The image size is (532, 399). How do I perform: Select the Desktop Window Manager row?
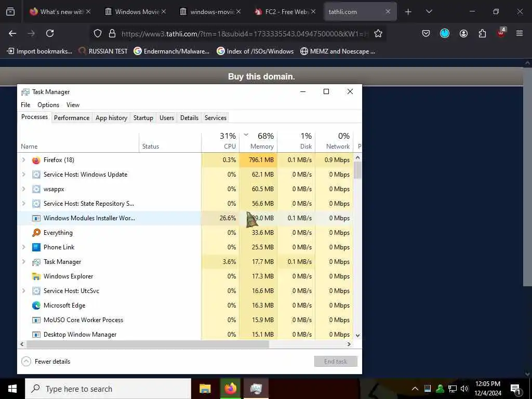185,335
